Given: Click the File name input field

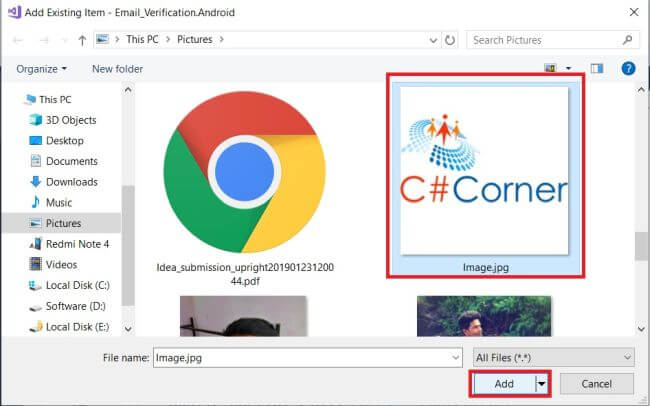Looking at the screenshot, I should [308, 357].
